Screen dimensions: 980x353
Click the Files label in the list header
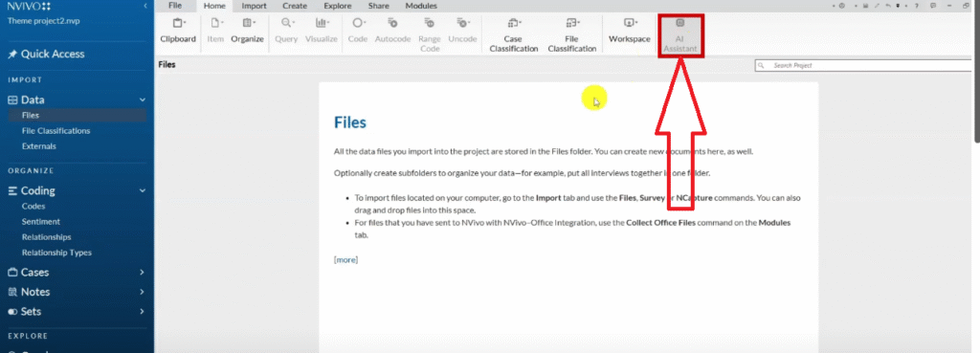(167, 64)
